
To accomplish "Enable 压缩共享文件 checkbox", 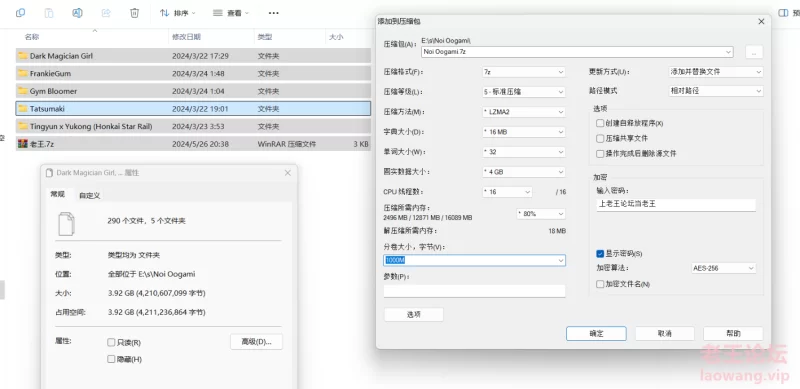I will click(600, 138).
